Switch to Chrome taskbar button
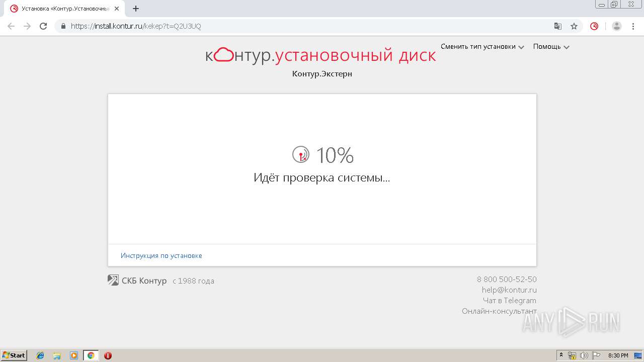Viewport: 644px width, 362px height. [x=91, y=355]
